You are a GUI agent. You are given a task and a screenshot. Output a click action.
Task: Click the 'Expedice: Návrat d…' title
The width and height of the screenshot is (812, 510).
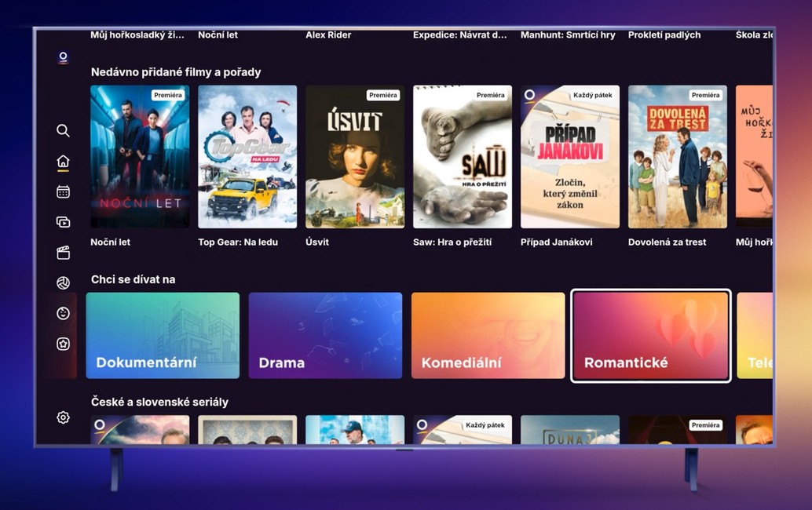tap(460, 35)
